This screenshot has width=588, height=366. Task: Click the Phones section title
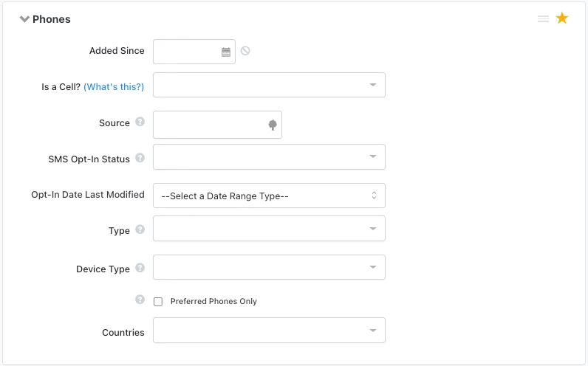(x=52, y=19)
